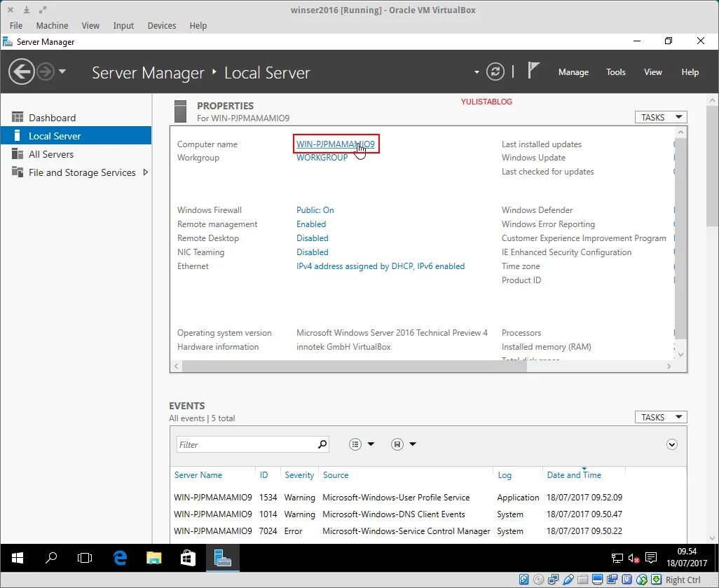Viewport: 719px width, 588px height.
Task: Click Properties panel horizontal scrollbar
Action: coord(354,366)
